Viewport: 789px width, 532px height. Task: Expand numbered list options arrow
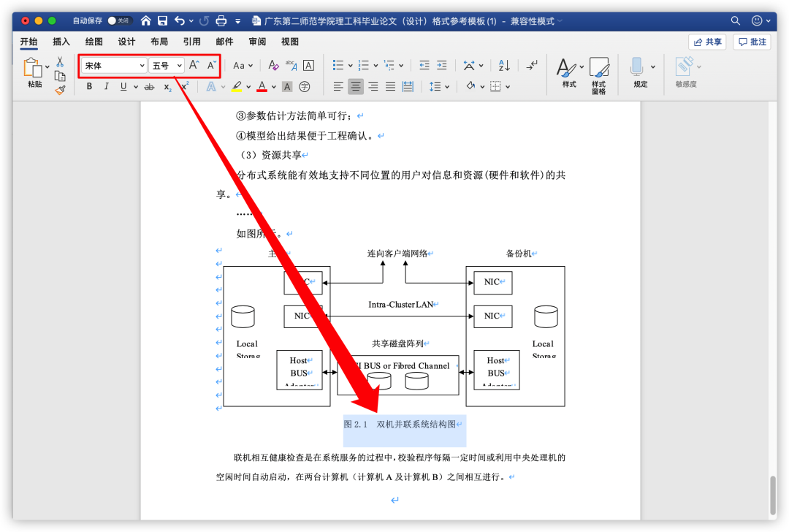pos(376,66)
